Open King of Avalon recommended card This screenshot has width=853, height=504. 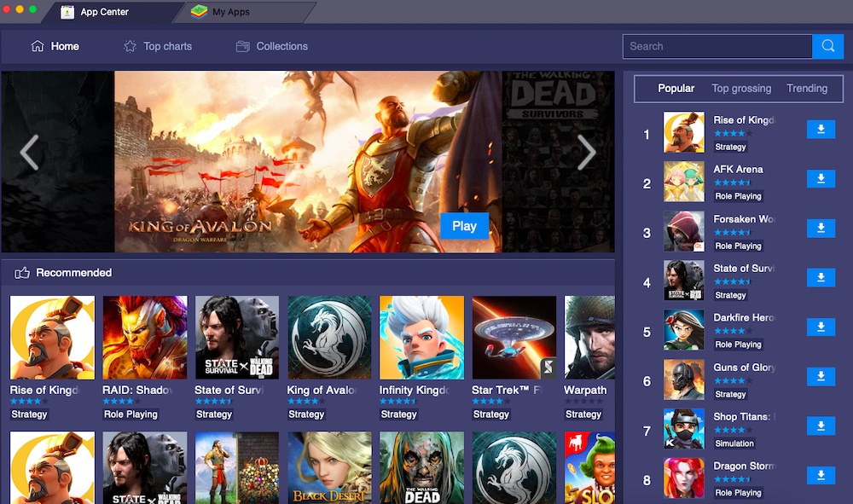click(329, 338)
